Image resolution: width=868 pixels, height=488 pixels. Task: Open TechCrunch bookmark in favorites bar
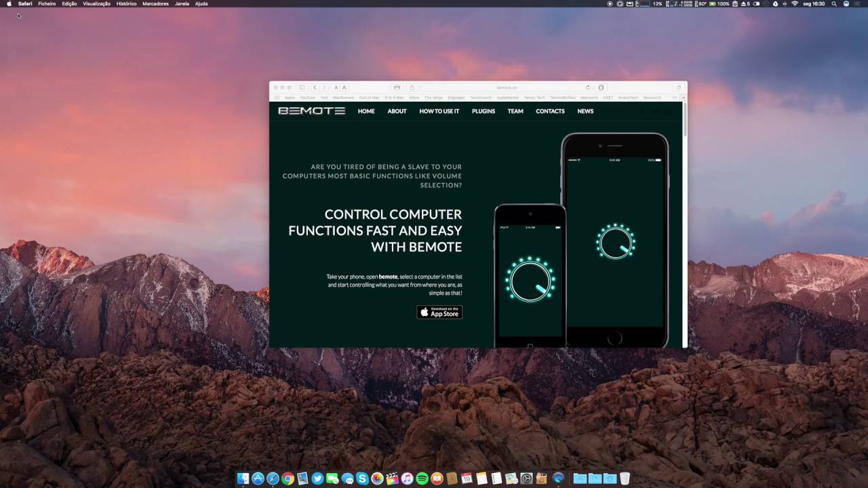[480, 98]
